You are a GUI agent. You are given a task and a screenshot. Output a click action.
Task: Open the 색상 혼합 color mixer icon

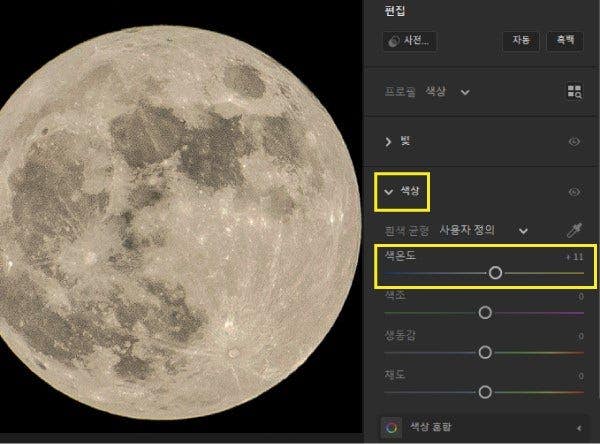click(391, 428)
